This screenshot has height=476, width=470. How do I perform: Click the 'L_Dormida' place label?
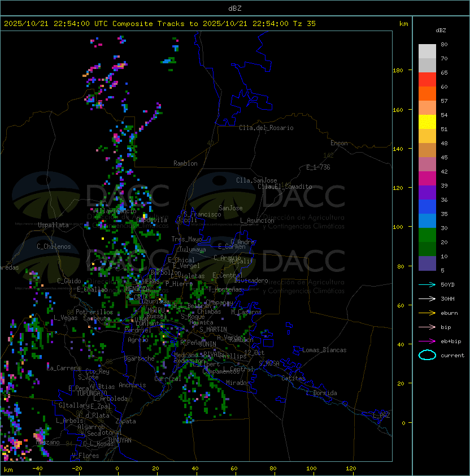(x=321, y=393)
